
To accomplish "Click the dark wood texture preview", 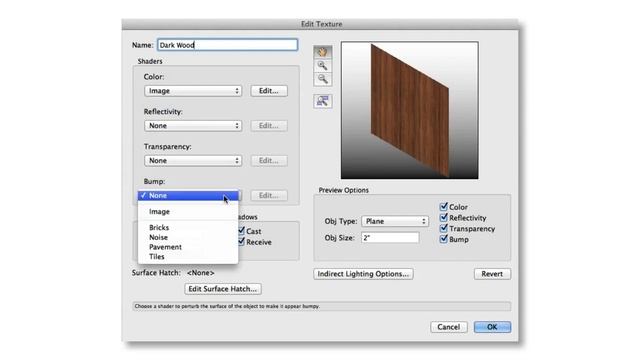I will click(x=410, y=110).
